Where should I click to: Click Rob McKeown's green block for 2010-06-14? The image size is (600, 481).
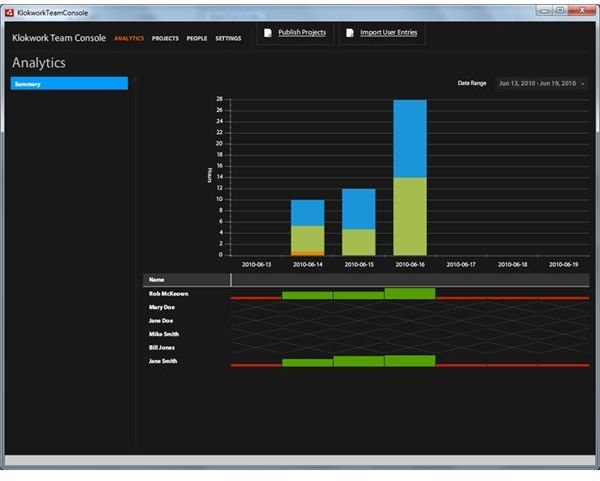click(x=307, y=295)
